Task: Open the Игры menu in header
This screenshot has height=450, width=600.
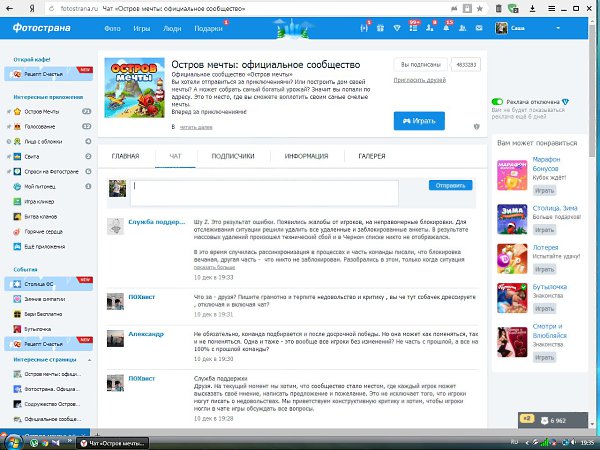Action: (144, 29)
